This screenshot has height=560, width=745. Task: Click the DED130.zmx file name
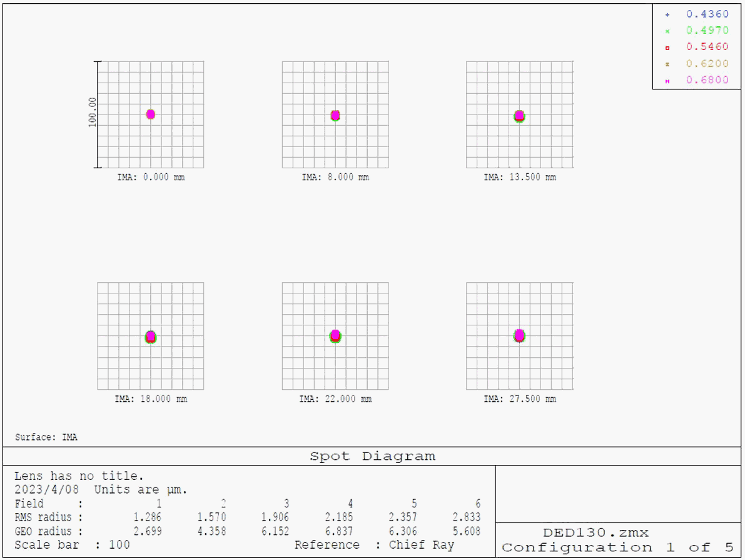tap(595, 533)
